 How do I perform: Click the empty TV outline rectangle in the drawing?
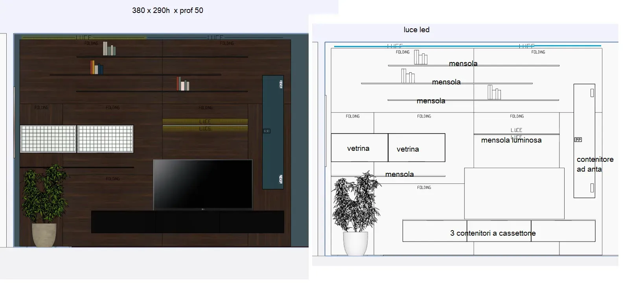(514, 193)
